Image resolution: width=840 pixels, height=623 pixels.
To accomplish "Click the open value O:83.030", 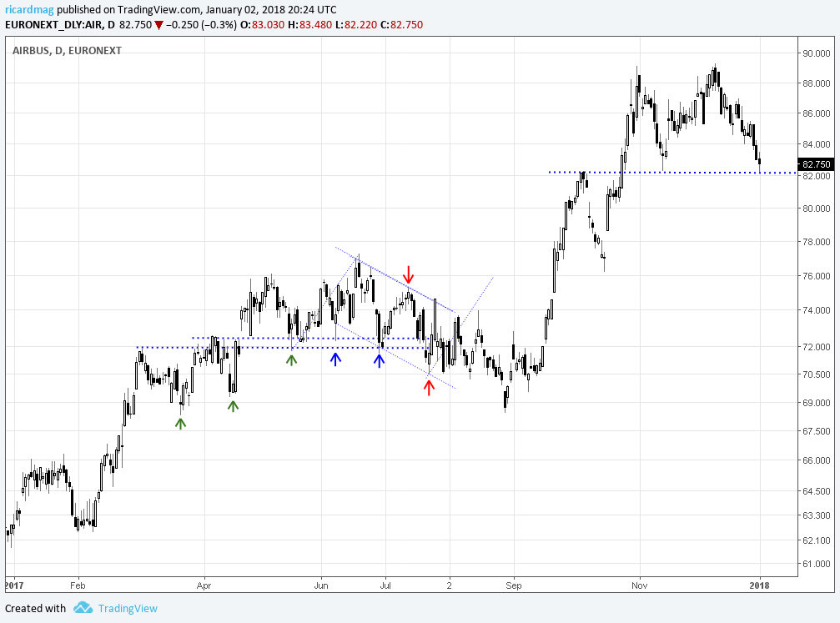I will (x=262, y=25).
